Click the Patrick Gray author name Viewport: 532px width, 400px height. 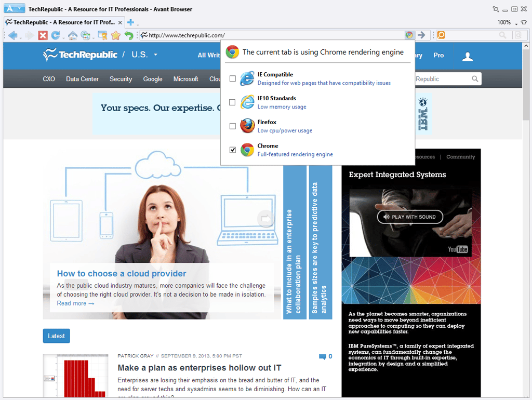coord(136,356)
